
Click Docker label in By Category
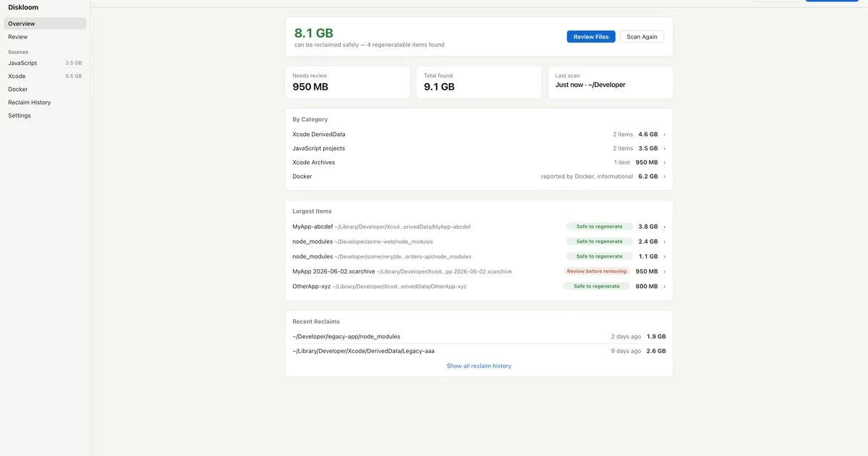click(302, 177)
